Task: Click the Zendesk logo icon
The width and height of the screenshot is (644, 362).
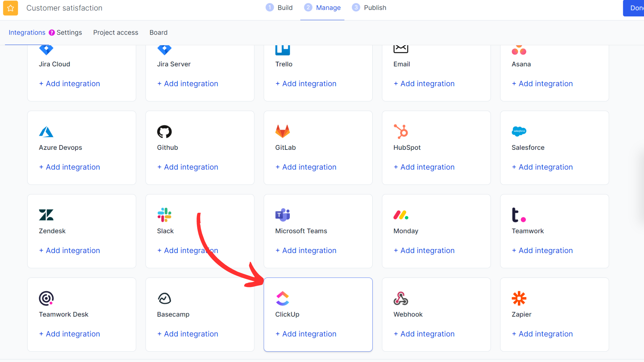Action: point(46,215)
